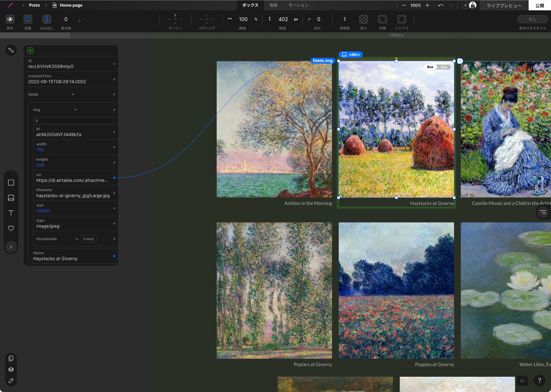This screenshot has height=392, width=551.
Task: Click the collapse panel arrow icon
Action: coord(522,381)
